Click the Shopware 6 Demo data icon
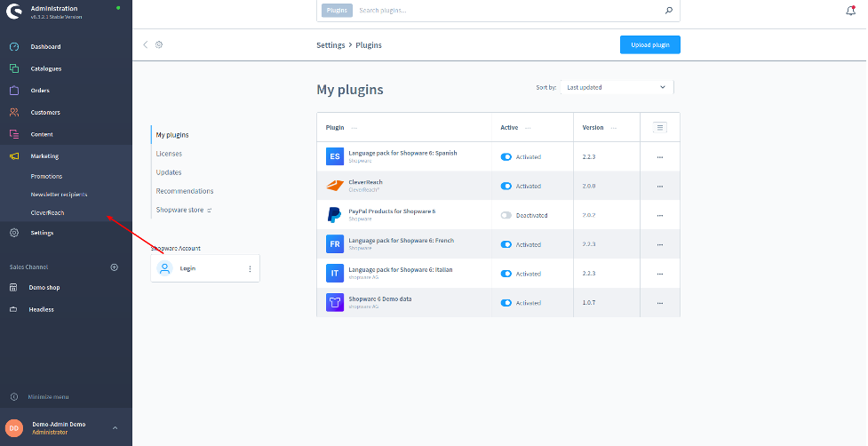 335,303
